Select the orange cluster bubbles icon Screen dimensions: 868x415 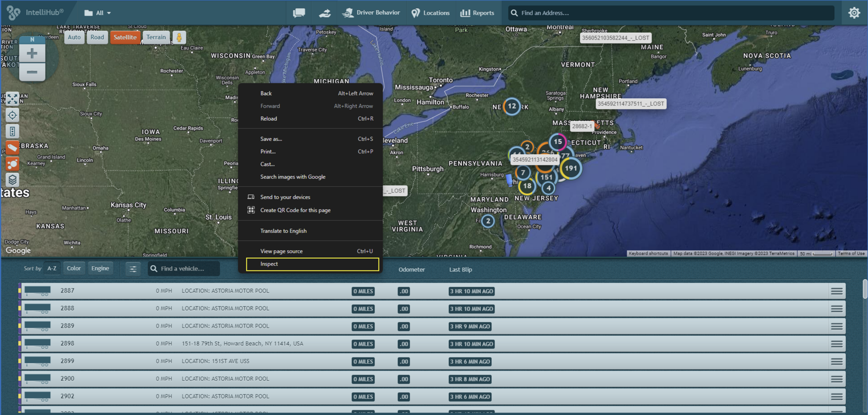[12, 164]
